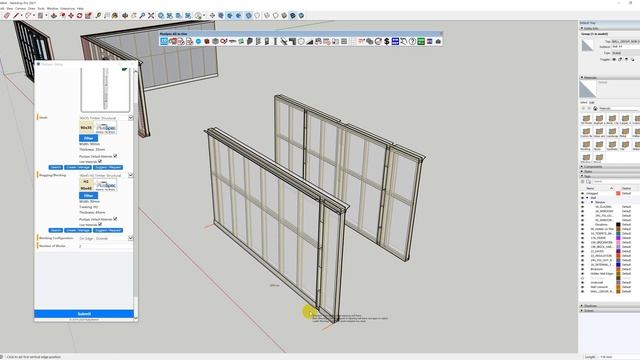640x360 pixels.
Task: Toggle visibility of the Untagged tag
Action: coord(582,193)
